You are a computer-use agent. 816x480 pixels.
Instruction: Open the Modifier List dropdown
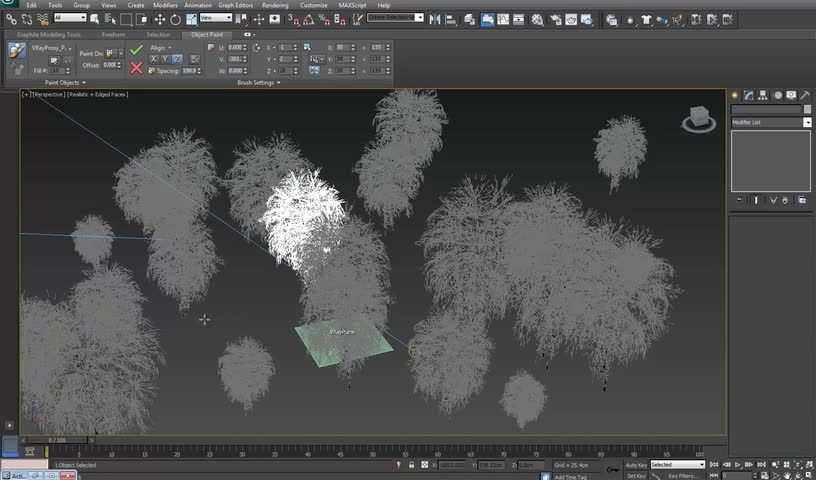point(771,122)
